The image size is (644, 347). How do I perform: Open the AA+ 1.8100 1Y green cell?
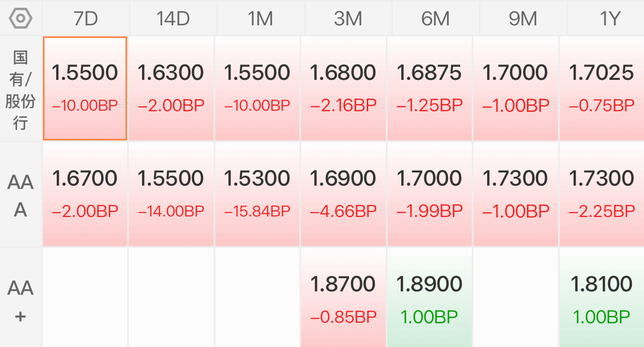(602, 297)
